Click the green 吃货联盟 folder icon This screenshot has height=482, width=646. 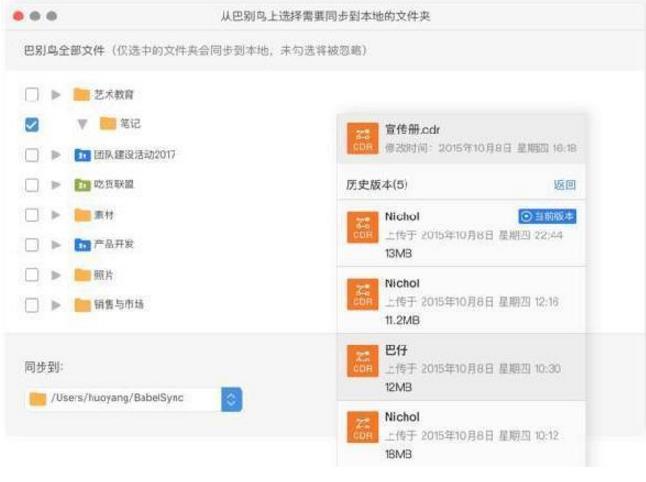click(81, 185)
